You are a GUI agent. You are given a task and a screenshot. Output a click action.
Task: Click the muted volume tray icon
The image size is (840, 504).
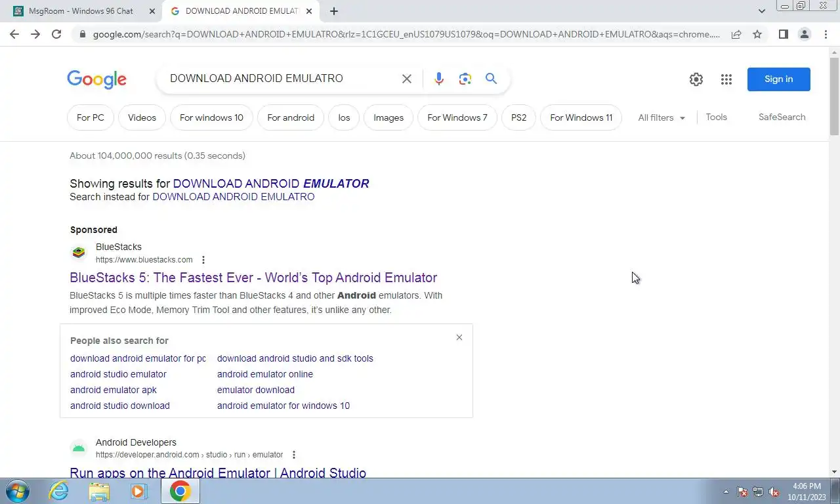[x=774, y=492]
